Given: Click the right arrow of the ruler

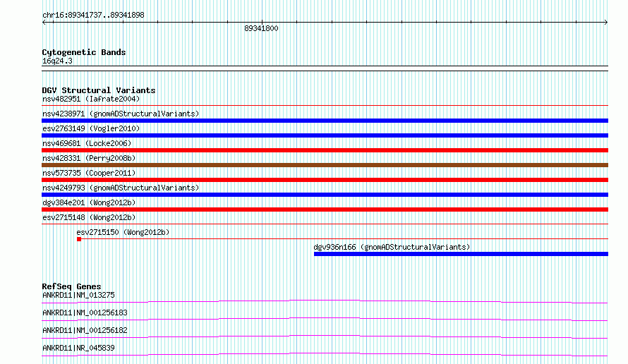Looking at the screenshot, I should (x=605, y=23).
